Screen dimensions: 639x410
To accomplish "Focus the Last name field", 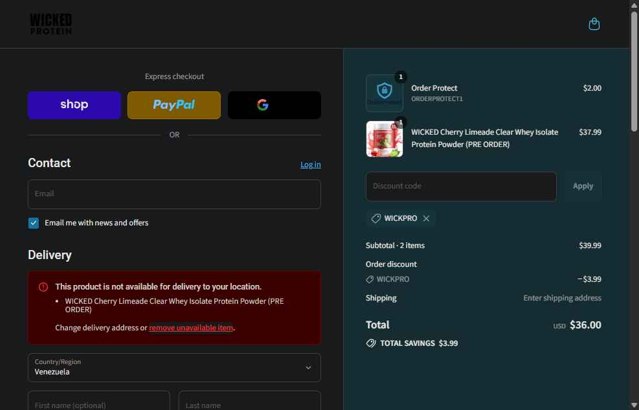I will point(249,401).
